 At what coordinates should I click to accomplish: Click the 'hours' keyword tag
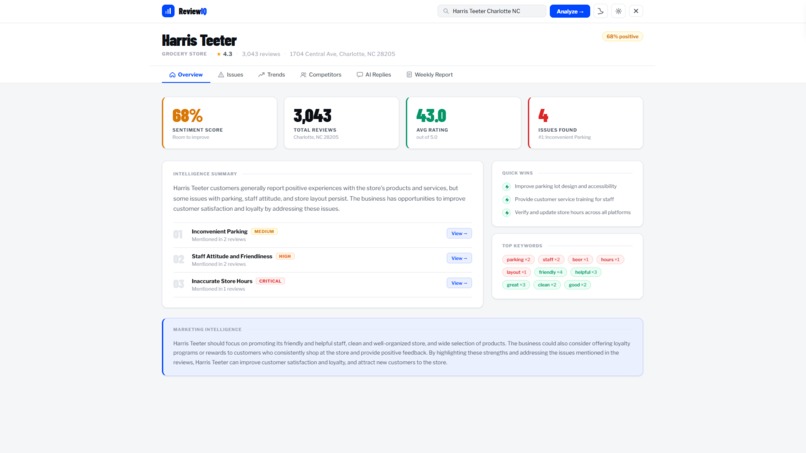click(610, 260)
